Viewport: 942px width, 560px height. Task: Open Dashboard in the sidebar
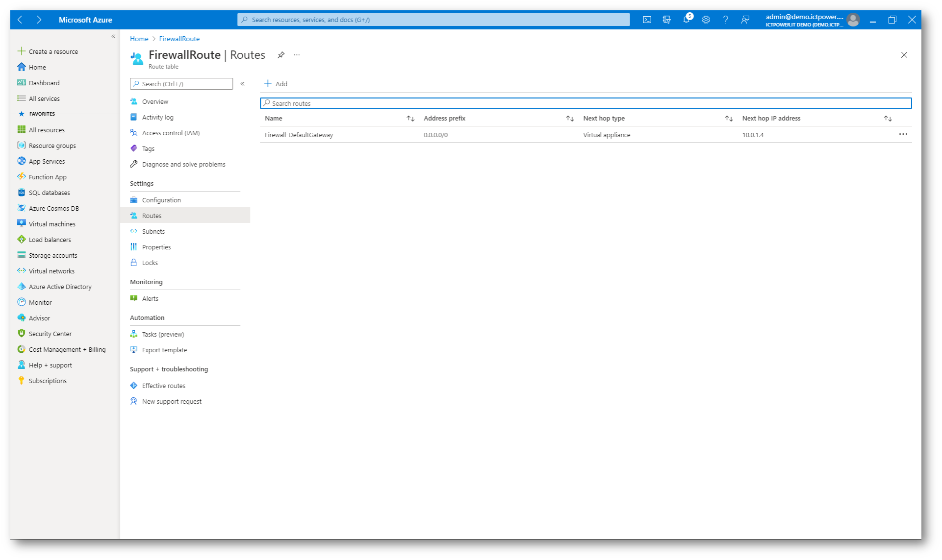tap(44, 83)
